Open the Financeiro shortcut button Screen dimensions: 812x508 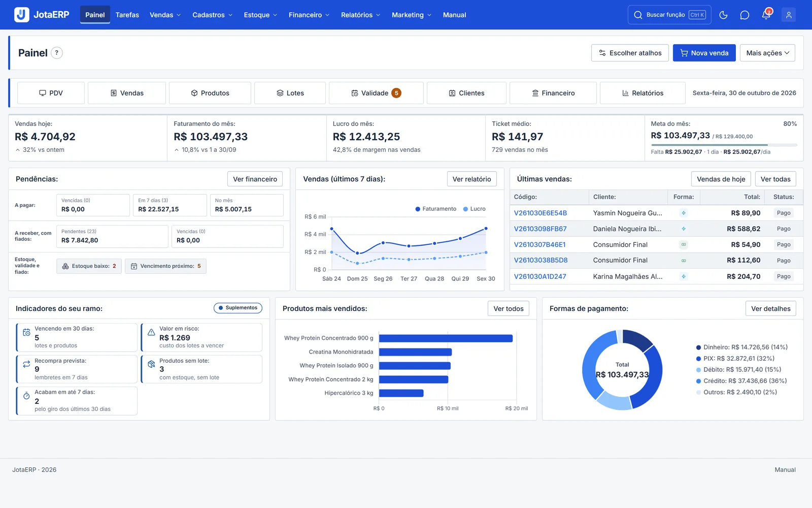pos(553,93)
